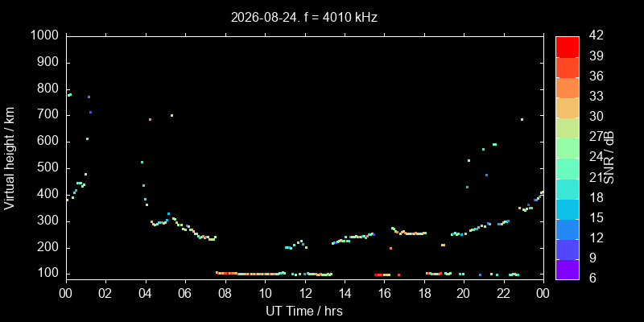Image resolution: width=644 pixels, height=322 pixels.
Task: Click the red 39-42 dB colorbar segment
Action: point(568,47)
